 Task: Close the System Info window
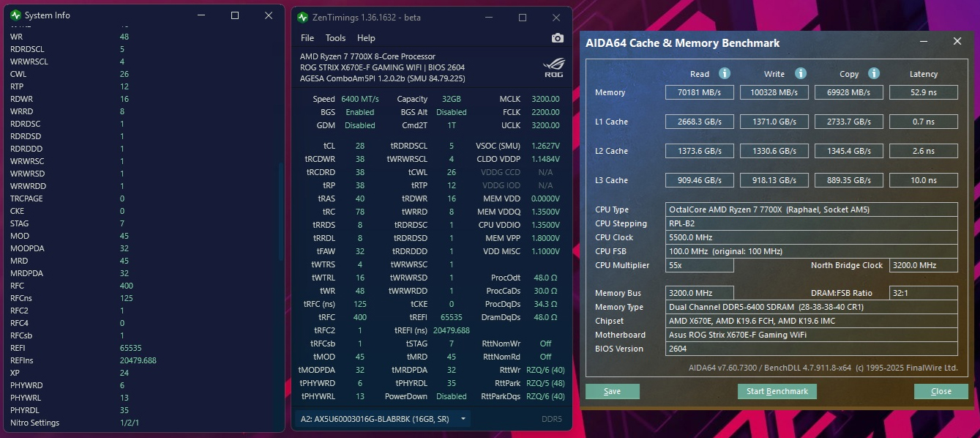269,15
